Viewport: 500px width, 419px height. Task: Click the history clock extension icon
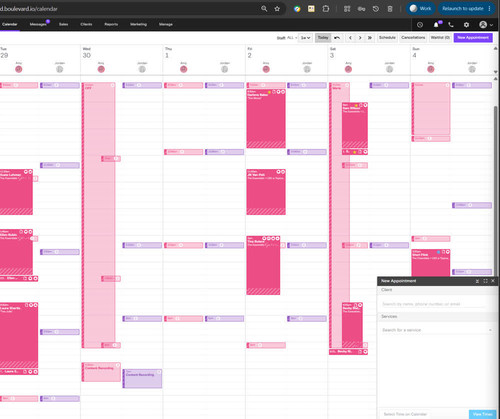[x=376, y=9]
